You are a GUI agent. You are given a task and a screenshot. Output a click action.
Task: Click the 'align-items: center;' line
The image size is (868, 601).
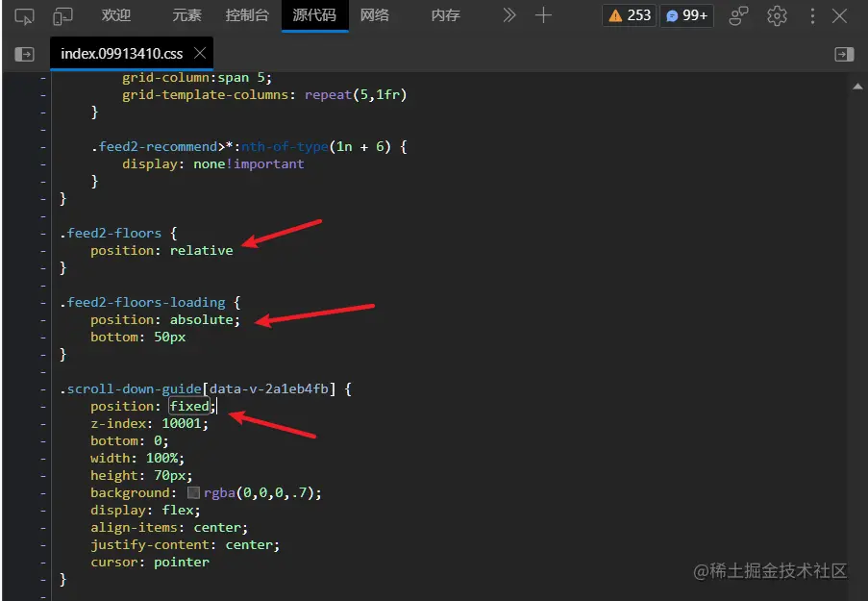(x=169, y=527)
